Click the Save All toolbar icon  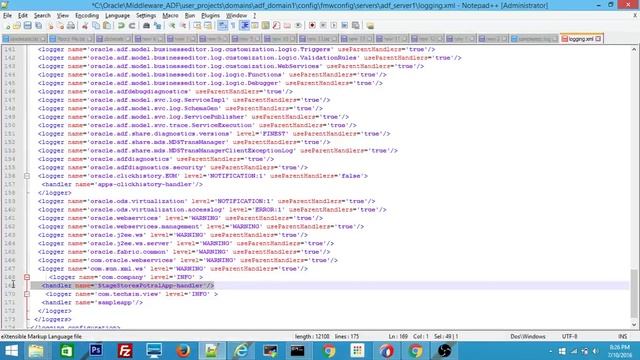pos(38,26)
